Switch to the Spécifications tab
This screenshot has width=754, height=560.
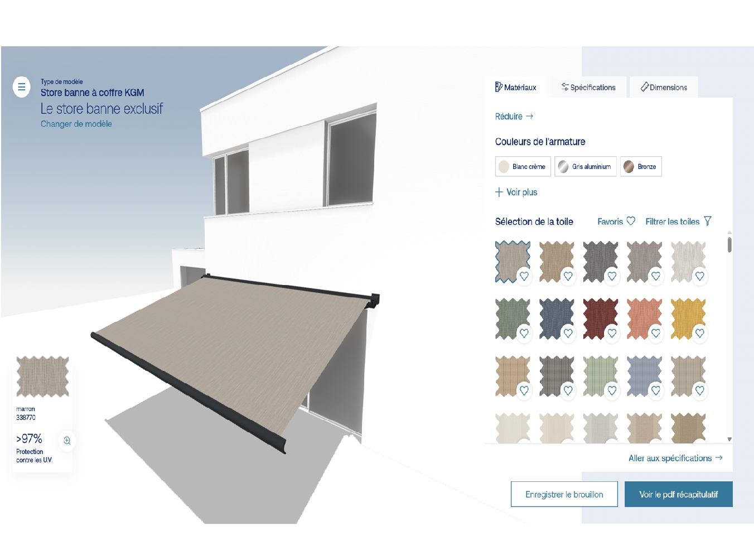(x=588, y=88)
